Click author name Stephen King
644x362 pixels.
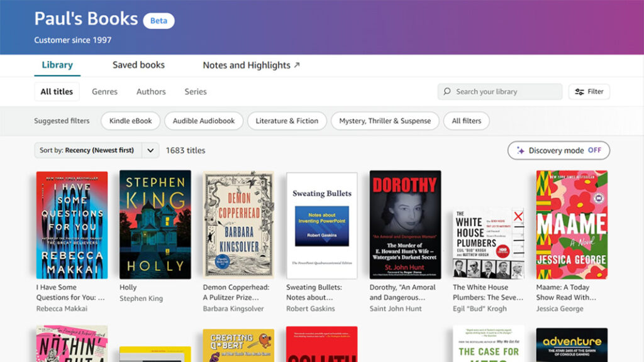tap(142, 299)
